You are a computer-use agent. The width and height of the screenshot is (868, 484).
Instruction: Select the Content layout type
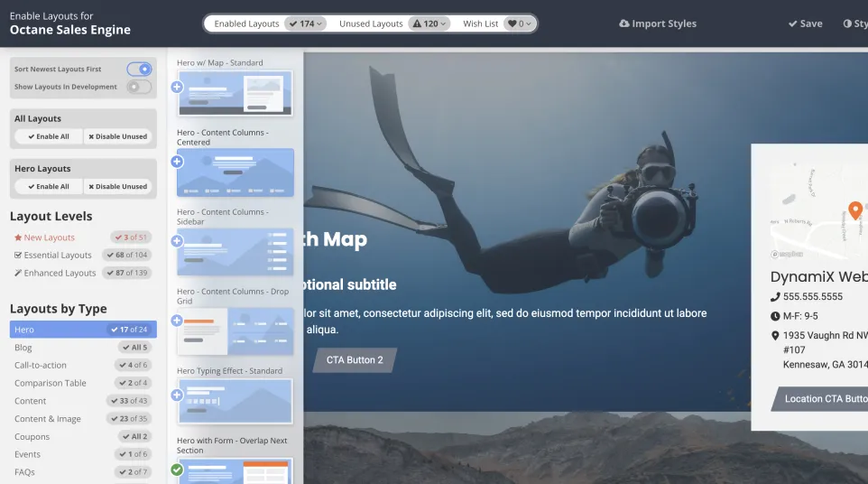coord(83,401)
